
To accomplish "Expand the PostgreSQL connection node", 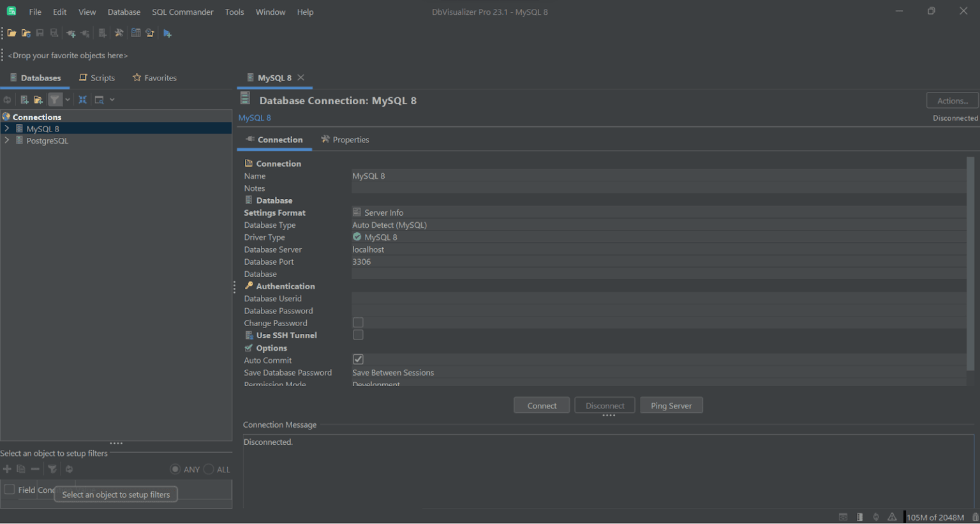I will (x=7, y=141).
